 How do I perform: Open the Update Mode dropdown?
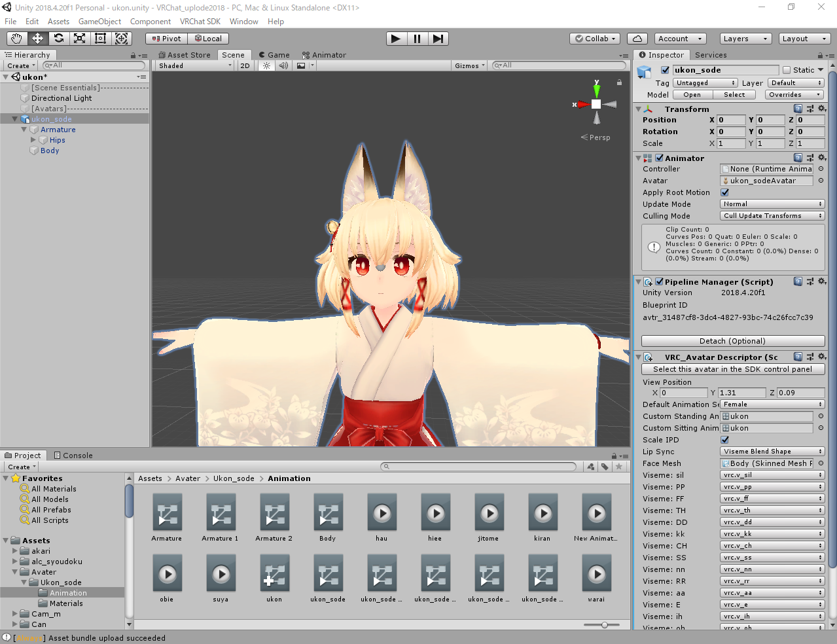[772, 204]
